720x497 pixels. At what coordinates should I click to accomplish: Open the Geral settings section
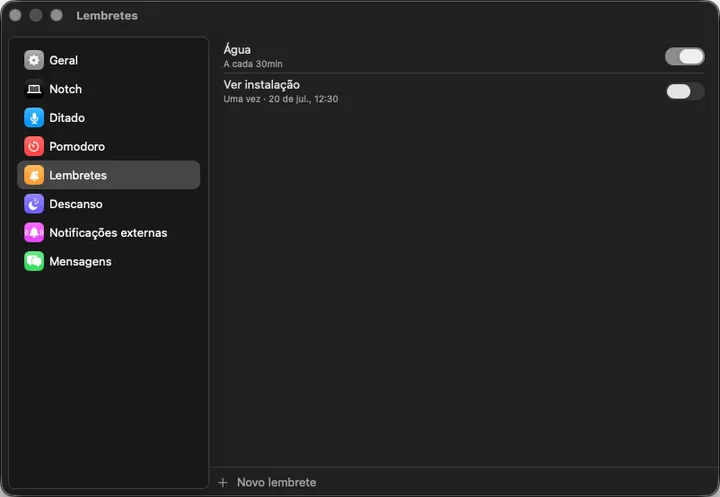click(108, 60)
